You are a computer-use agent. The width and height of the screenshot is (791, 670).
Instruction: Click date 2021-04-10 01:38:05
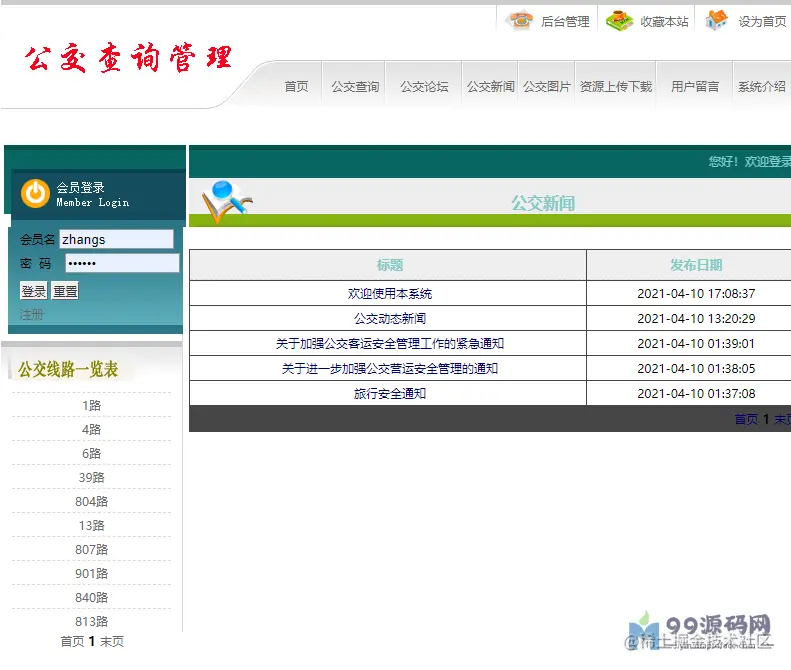click(x=696, y=369)
